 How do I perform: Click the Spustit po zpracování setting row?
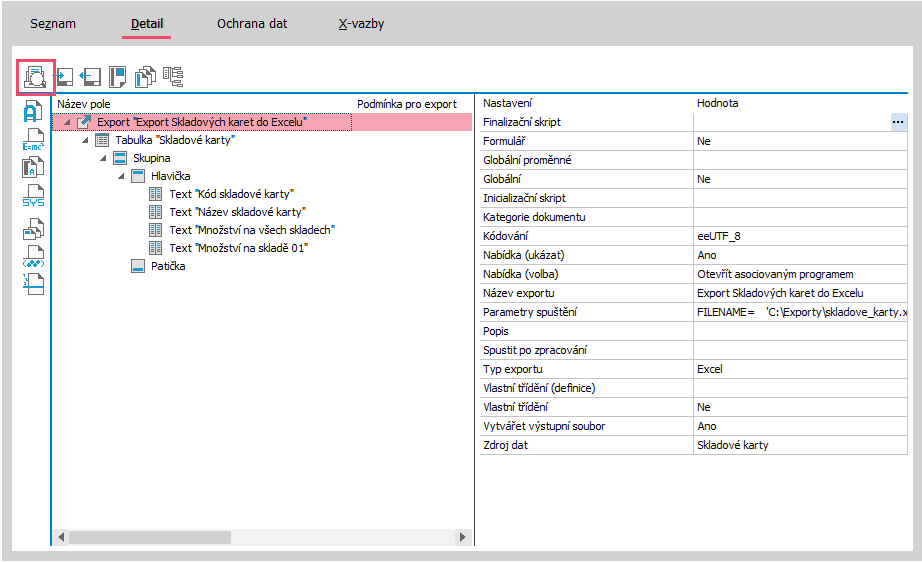[693, 350]
